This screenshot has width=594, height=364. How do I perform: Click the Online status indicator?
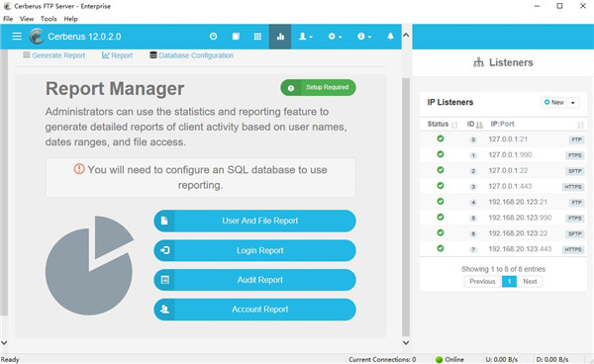click(449, 359)
